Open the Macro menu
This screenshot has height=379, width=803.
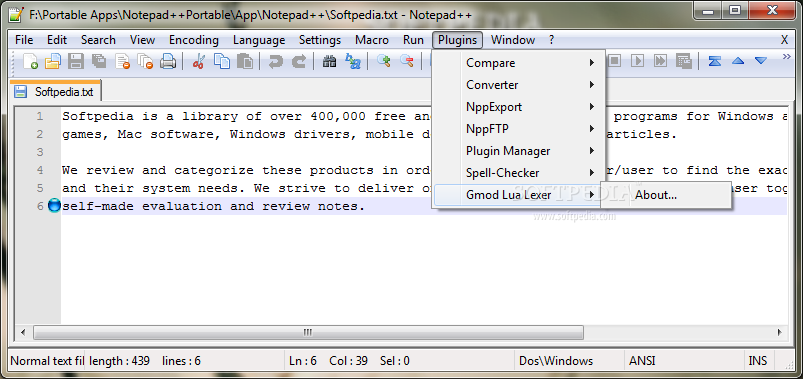(x=372, y=40)
